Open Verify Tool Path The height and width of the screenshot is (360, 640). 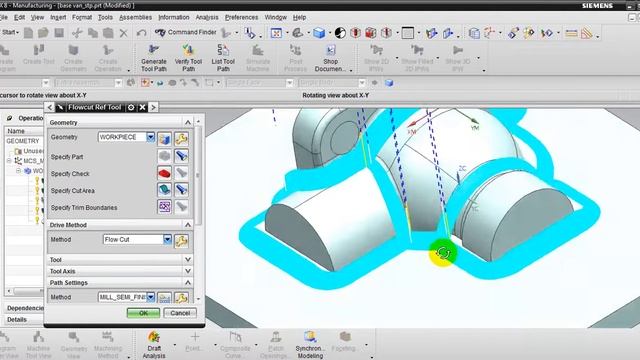[x=188, y=58]
